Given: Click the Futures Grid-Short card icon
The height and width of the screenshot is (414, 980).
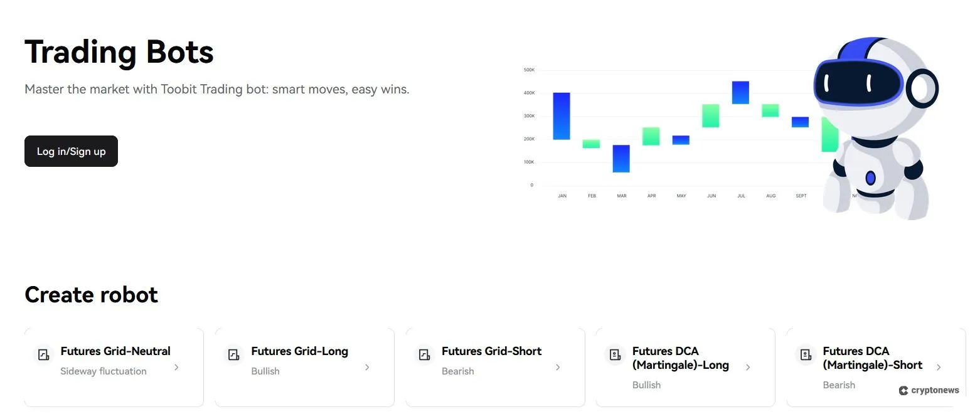Looking at the screenshot, I should tap(424, 355).
